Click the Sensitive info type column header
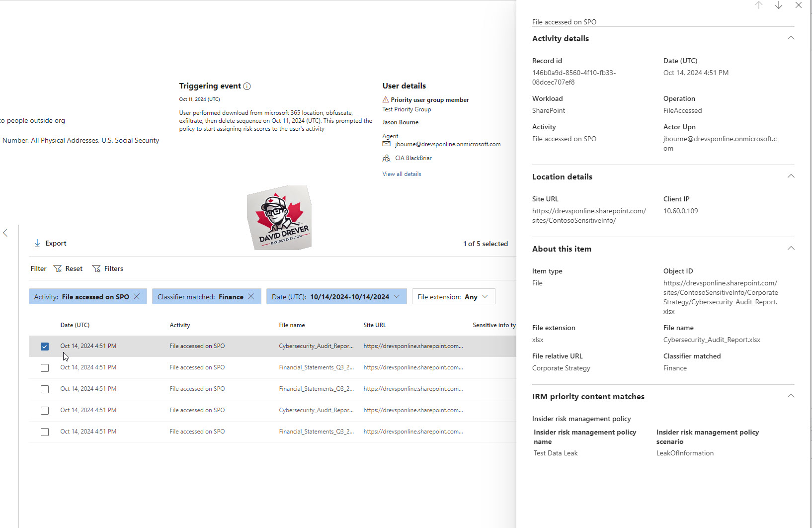The height and width of the screenshot is (528, 812). [x=494, y=325]
